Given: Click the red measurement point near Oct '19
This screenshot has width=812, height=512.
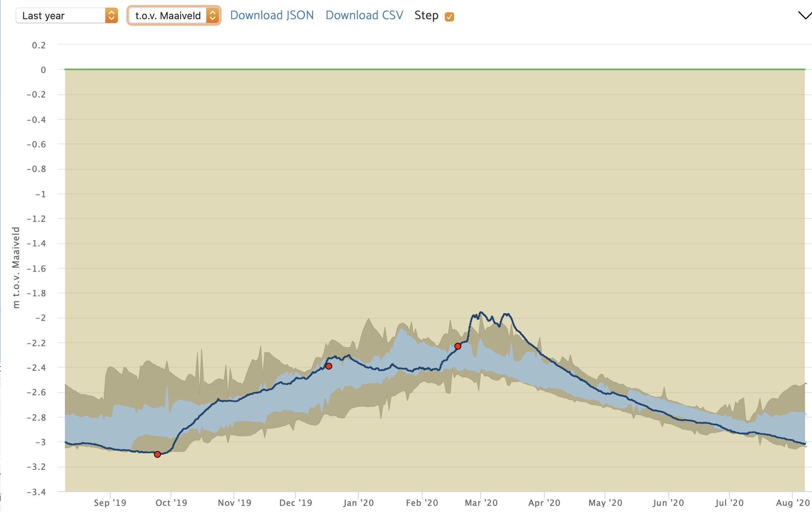Looking at the screenshot, I should [157, 454].
